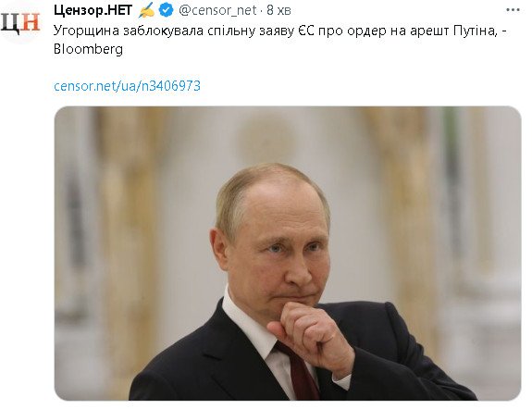Click the abbreviation ЄС in tweet text
This screenshot has height=409, width=532.
pos(306,31)
